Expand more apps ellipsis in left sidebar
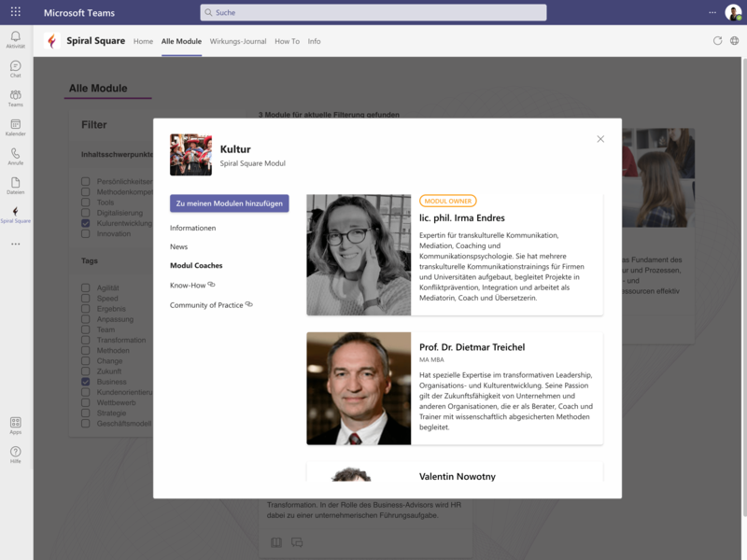747x560 pixels. click(15, 245)
